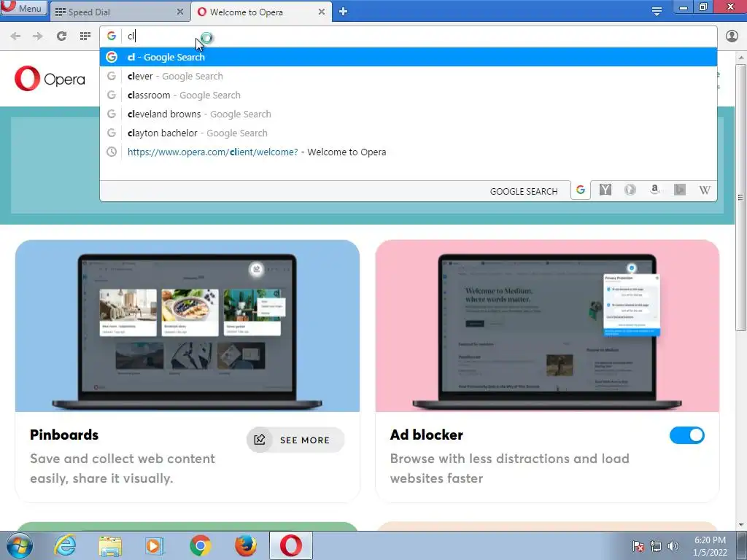747x560 pixels.
Task: Click the taskbar clock showing 6:20 PM
Action: coord(710,546)
